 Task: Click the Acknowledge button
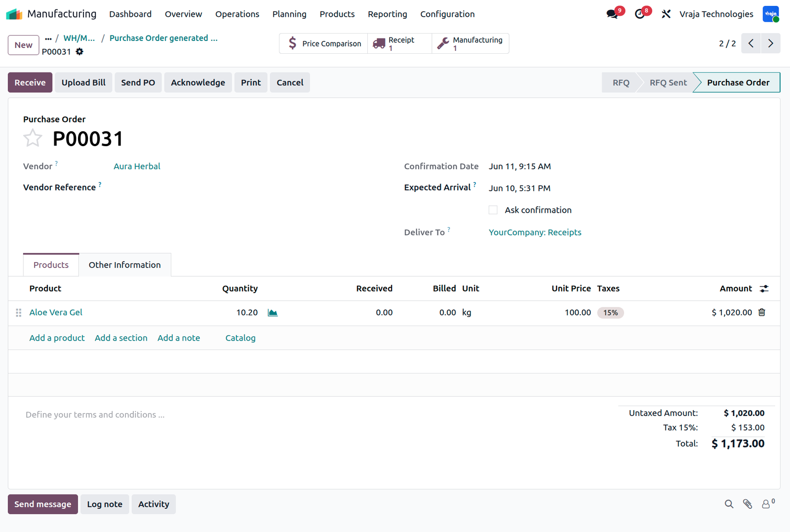click(x=198, y=82)
